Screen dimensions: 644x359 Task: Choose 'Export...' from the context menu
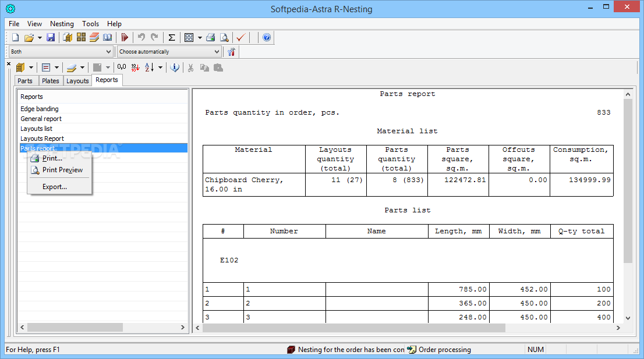59,187
